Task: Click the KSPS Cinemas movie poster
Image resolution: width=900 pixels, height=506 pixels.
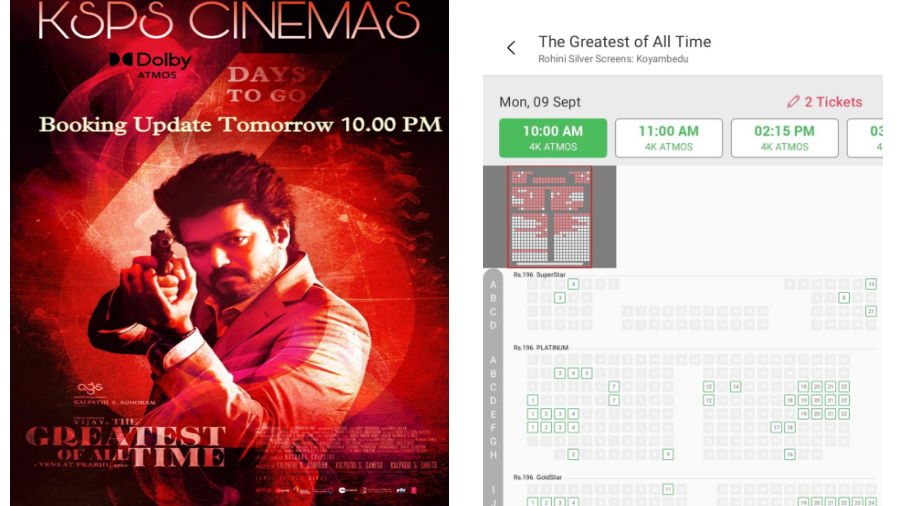Action: (230, 253)
